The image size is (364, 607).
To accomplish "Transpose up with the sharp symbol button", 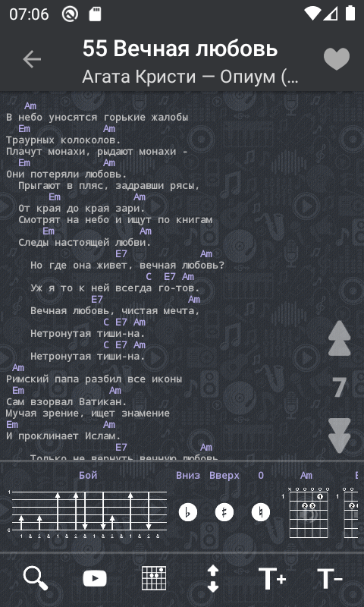I will 224,513.
